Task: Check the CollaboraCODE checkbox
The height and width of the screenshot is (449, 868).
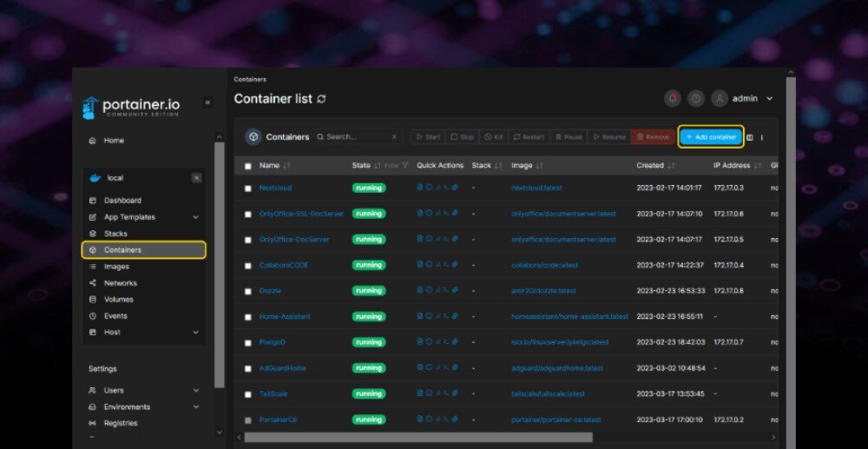Action: pos(248,266)
